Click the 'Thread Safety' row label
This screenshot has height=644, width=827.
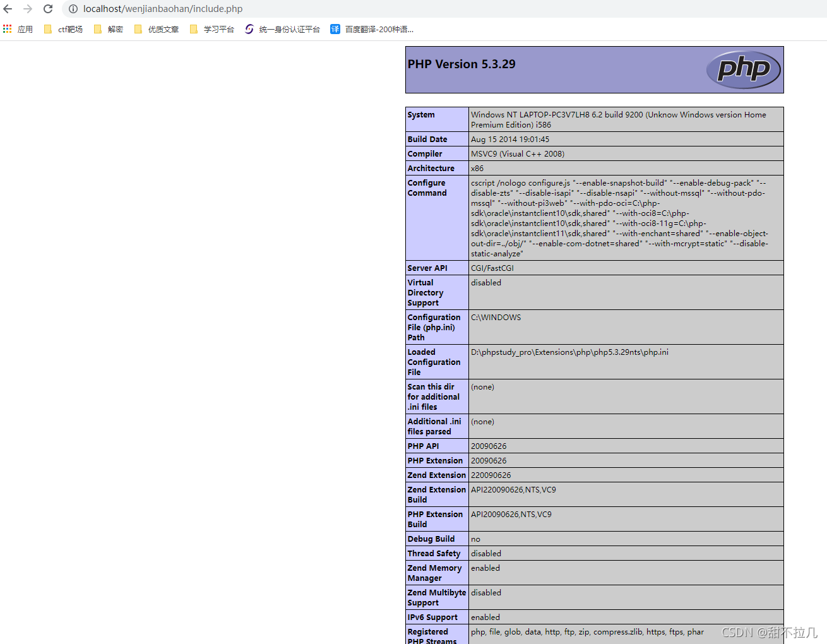point(434,553)
